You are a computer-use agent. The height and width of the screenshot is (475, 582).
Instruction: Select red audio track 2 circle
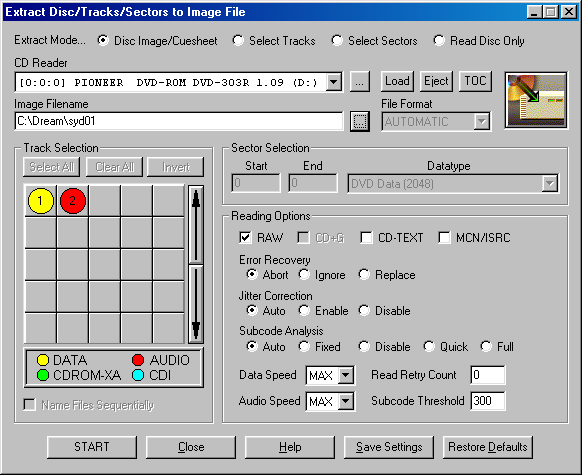pos(73,201)
